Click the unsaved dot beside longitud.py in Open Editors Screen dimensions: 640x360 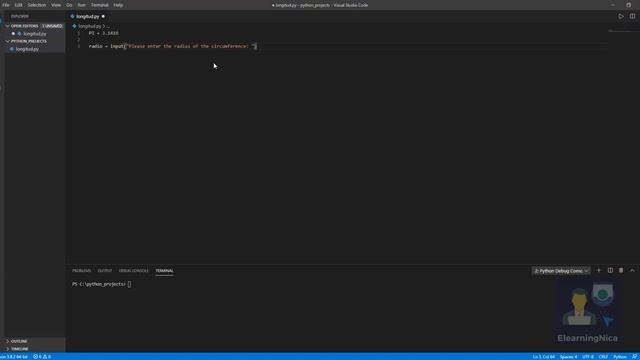pos(13,34)
